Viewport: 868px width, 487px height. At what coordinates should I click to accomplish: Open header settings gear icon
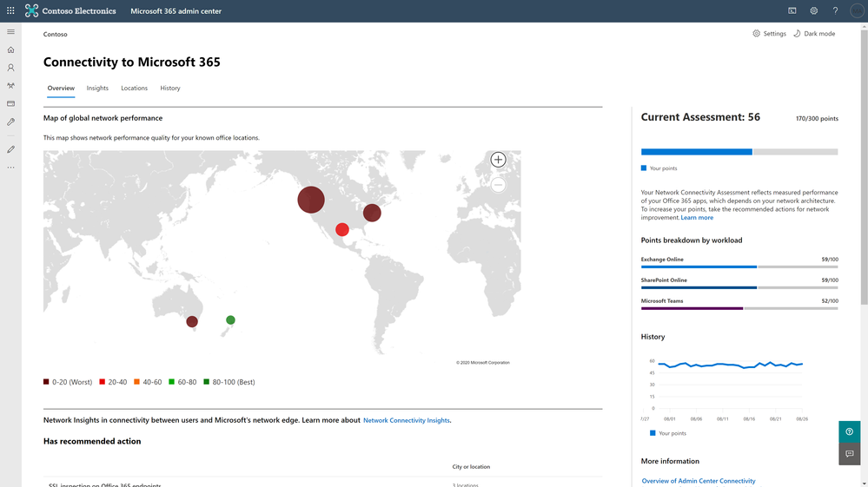[x=814, y=10]
